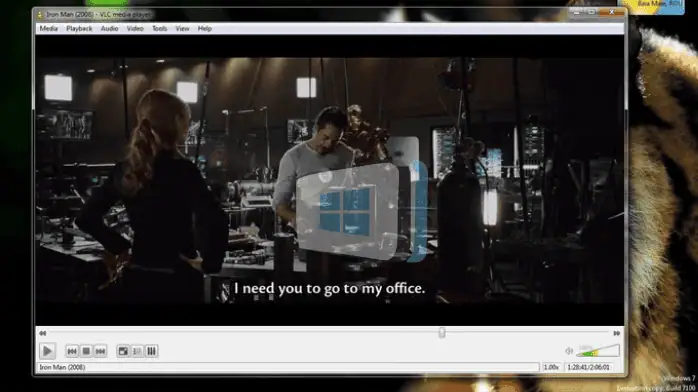Expand the Audio menu
This screenshot has width=698, height=392.
109,28
